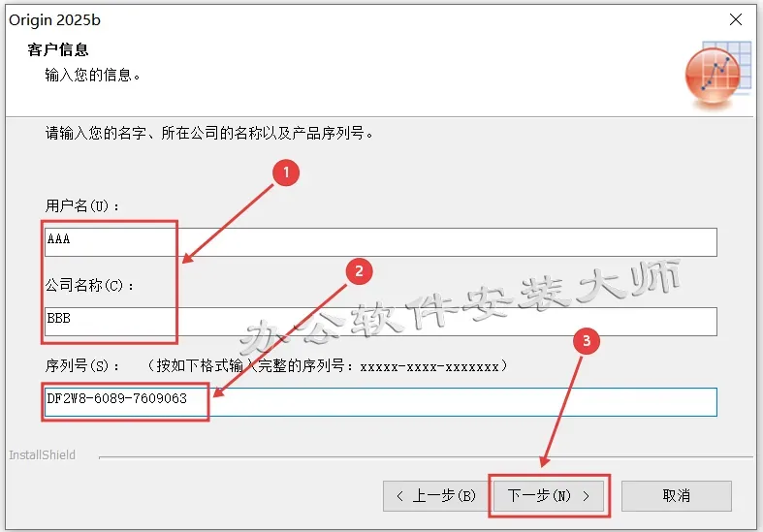Focus the 用户名 field containing AAA

point(380,241)
